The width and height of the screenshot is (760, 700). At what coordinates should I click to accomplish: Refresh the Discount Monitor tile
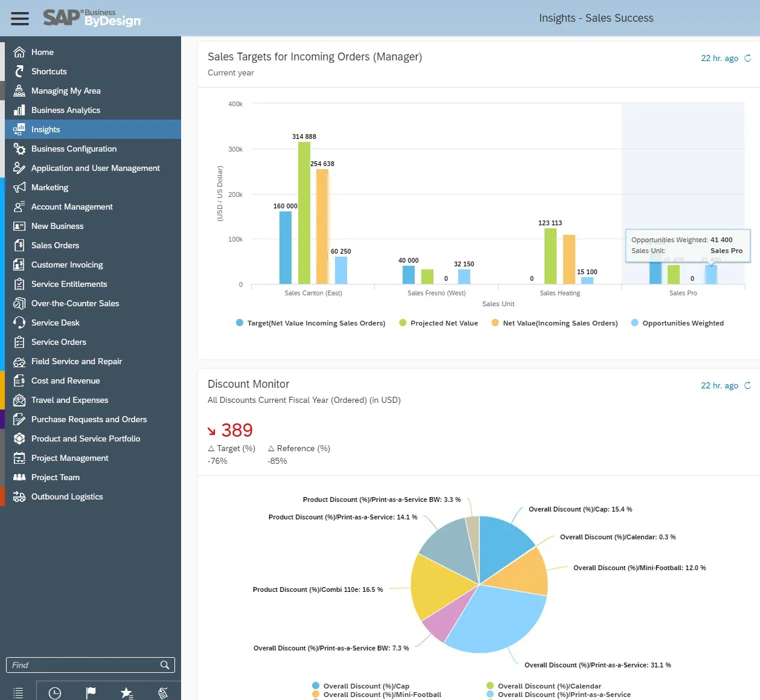click(747, 386)
